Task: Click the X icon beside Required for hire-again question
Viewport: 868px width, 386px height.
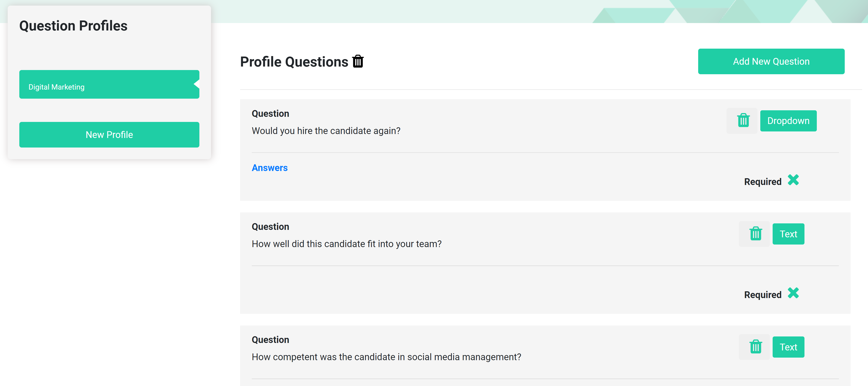Action: click(x=793, y=180)
